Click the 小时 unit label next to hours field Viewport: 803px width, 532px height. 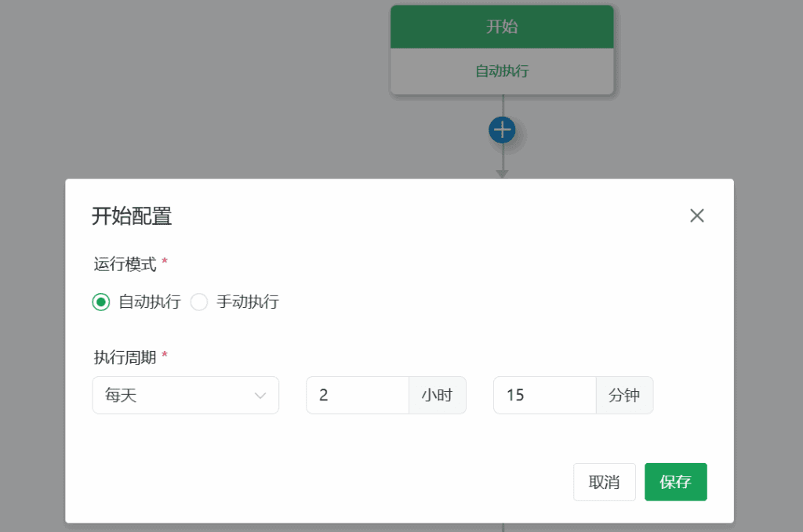438,395
